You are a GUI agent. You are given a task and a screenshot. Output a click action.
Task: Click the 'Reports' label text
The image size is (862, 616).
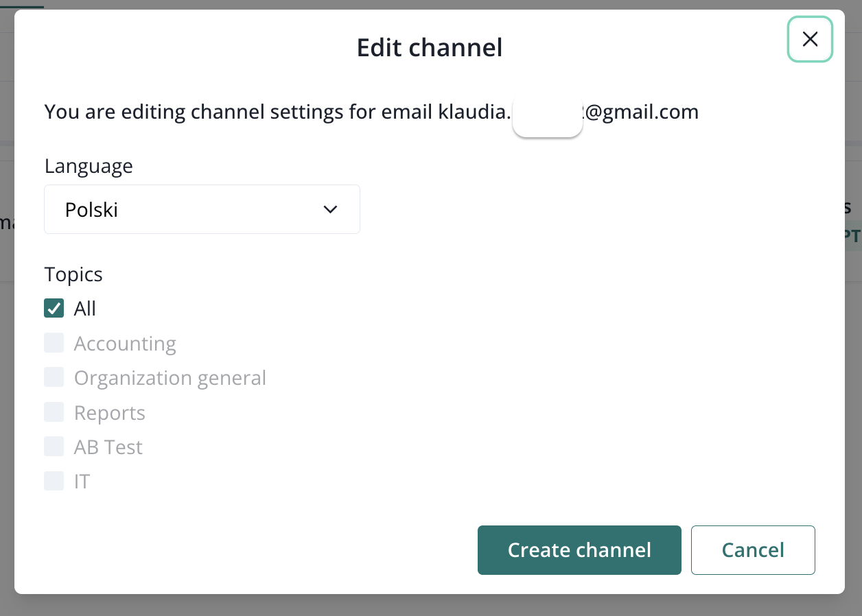110,413
